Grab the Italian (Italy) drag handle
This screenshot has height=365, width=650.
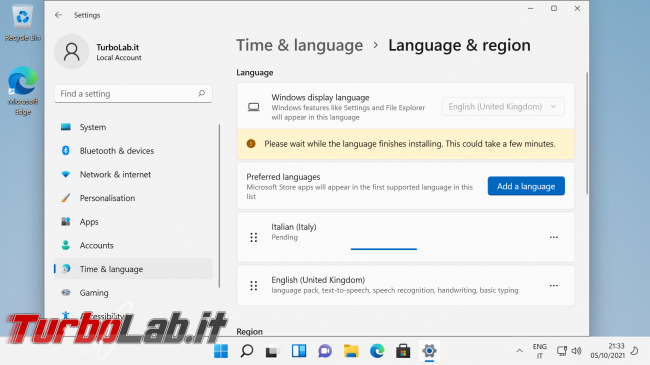[254, 237]
